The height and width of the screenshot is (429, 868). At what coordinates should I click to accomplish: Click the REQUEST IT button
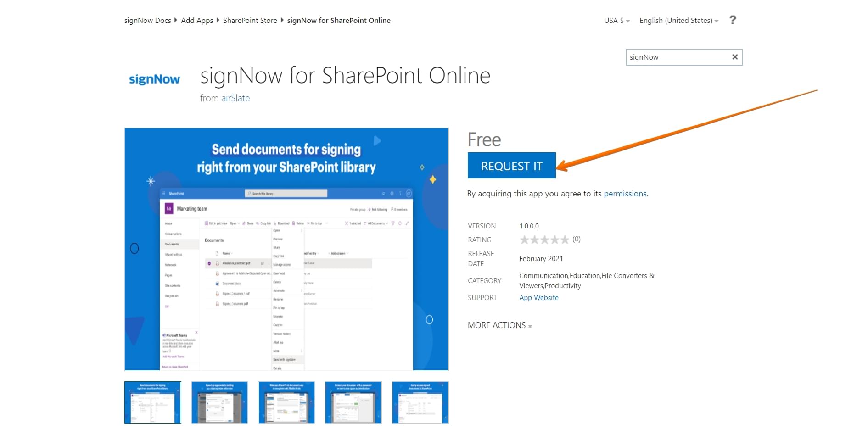512,166
